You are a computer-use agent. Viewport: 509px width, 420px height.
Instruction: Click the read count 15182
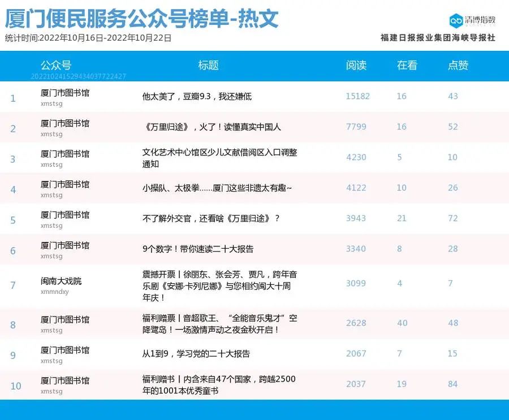pyautogui.click(x=357, y=97)
